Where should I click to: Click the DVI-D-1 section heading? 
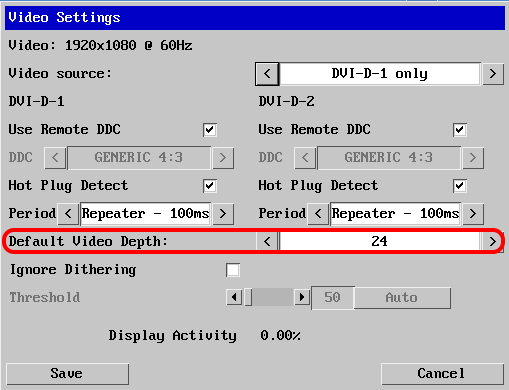coord(36,101)
